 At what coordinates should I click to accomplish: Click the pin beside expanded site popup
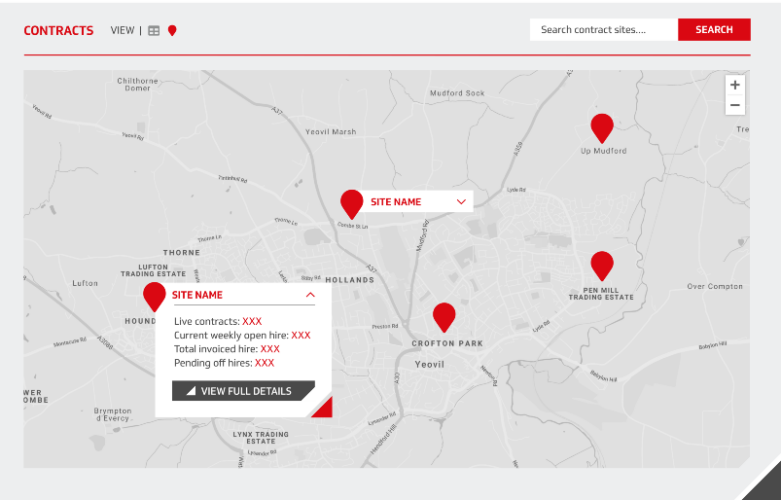pos(154,296)
